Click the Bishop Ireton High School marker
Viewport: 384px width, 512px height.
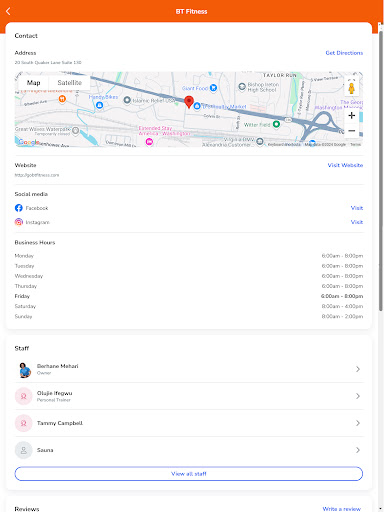[x=242, y=87]
